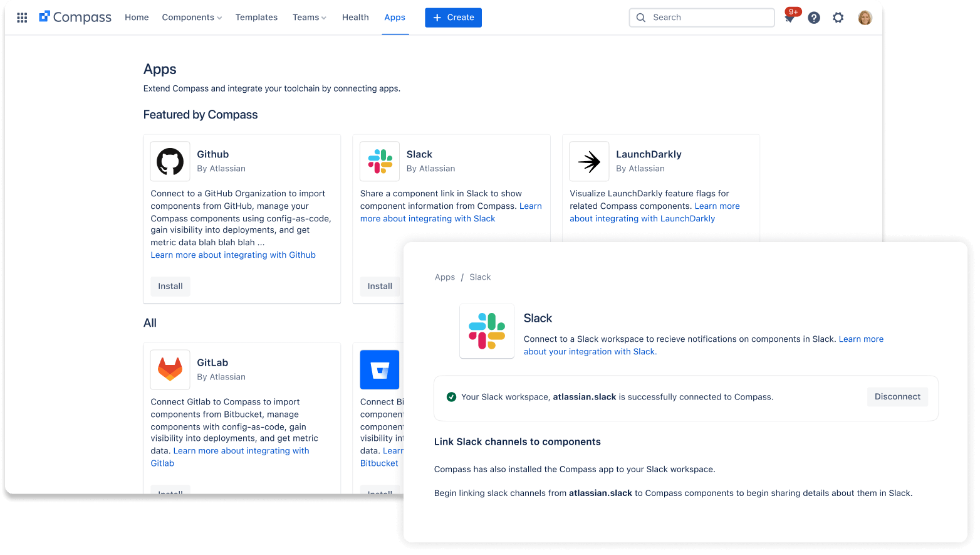Viewport: 980px width, 555px height.
Task: Click the LaunchDarkly card title
Action: point(649,154)
